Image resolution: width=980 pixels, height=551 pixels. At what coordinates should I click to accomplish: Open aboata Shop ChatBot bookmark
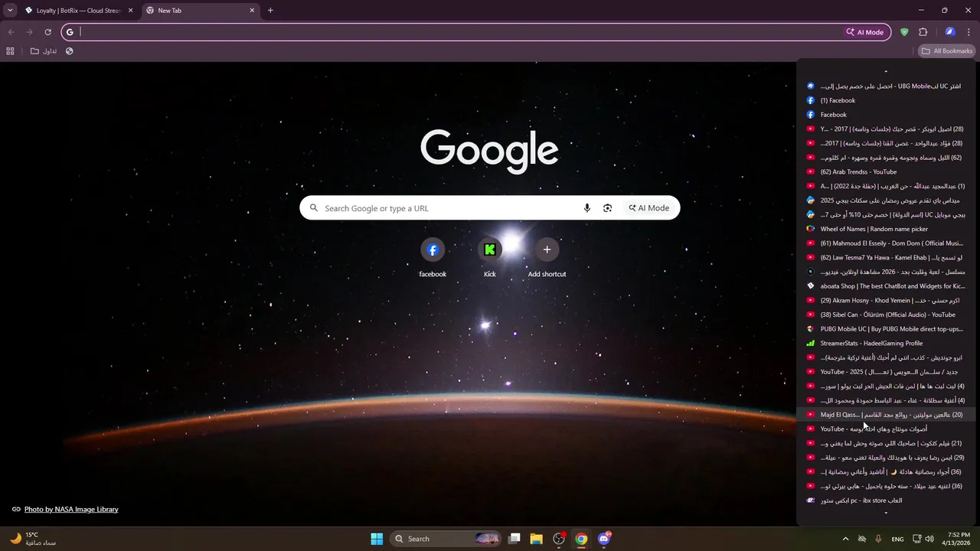pyautogui.click(x=886, y=286)
